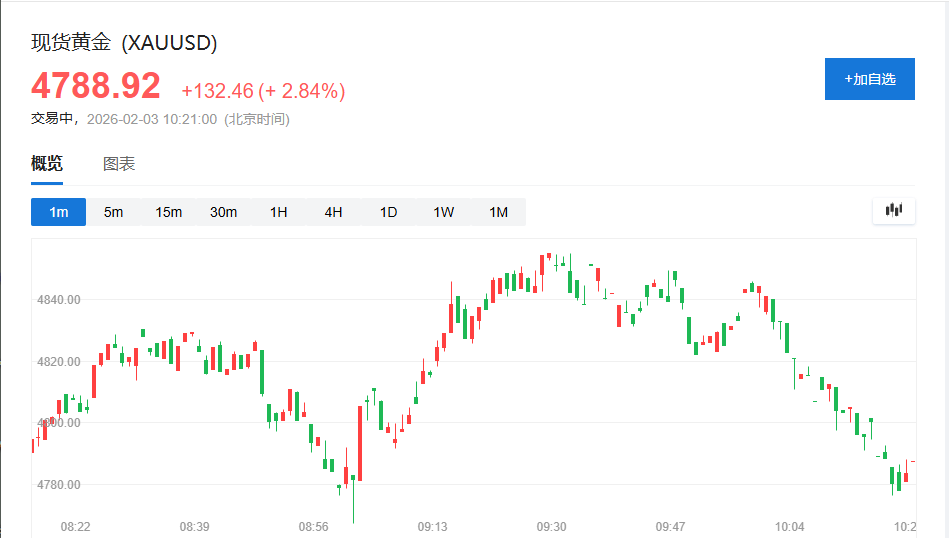The width and height of the screenshot is (949, 538).
Task: Click the 4840.00 price axis label
Action: click(x=58, y=299)
